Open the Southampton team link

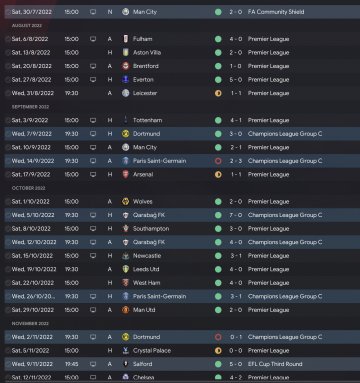tap(151, 229)
